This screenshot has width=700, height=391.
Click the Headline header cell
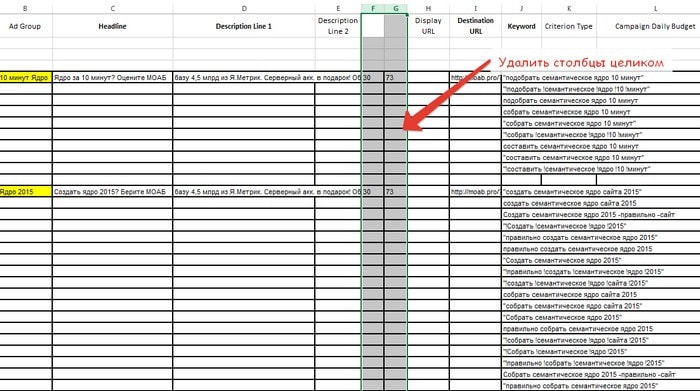tap(112, 26)
